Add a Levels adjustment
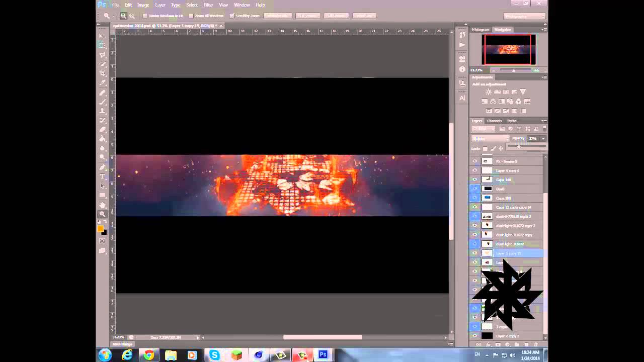 coord(497,92)
